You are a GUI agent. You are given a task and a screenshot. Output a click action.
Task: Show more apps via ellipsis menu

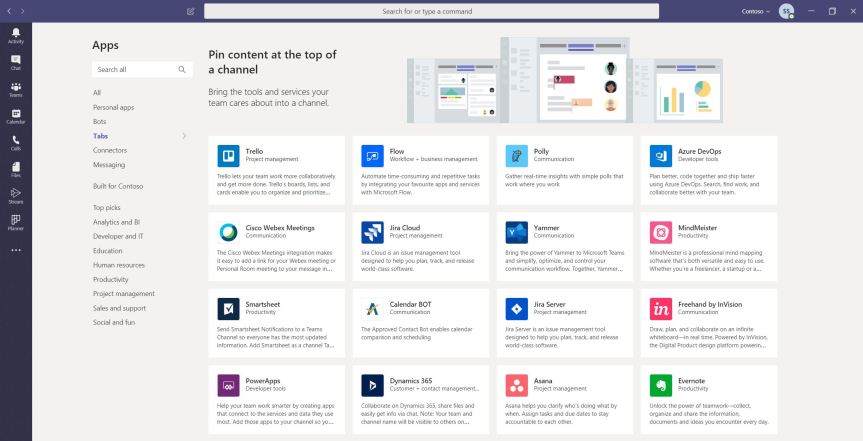click(15, 249)
